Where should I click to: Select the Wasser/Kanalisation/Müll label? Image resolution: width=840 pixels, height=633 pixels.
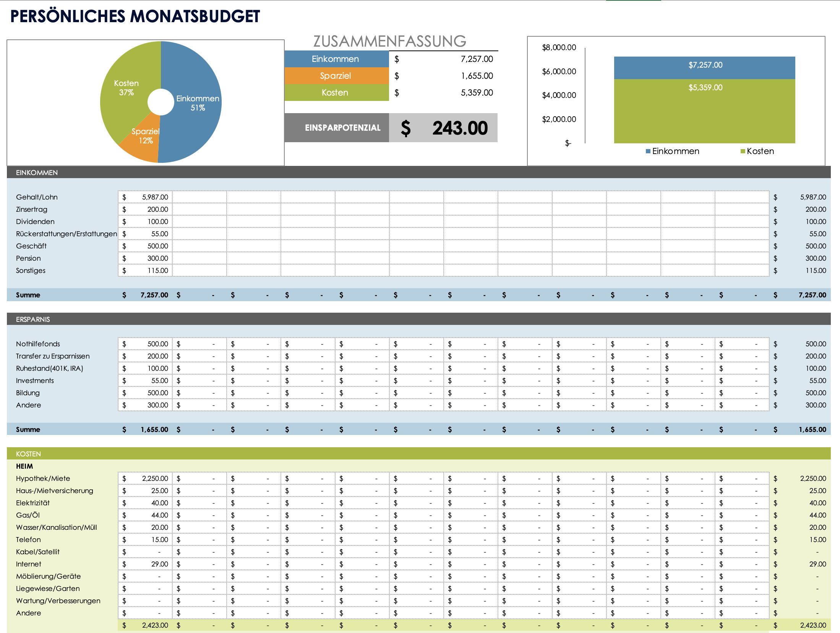(x=57, y=527)
